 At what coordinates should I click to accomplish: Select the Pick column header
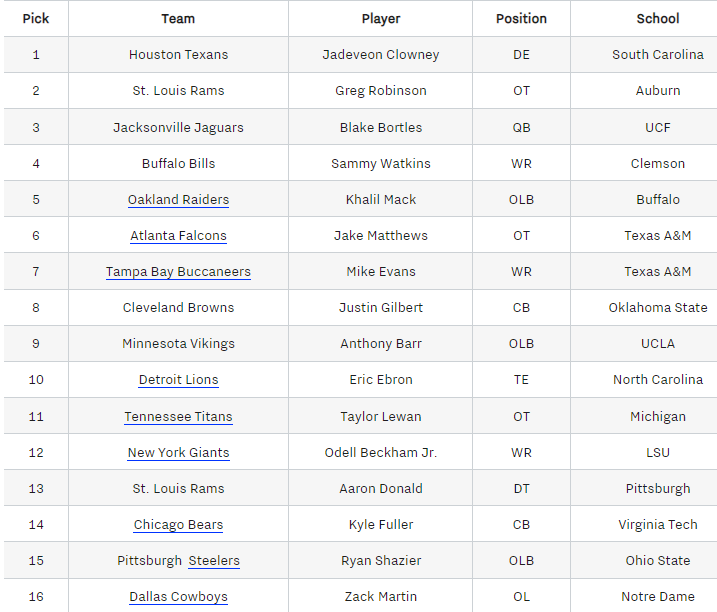tap(36, 19)
